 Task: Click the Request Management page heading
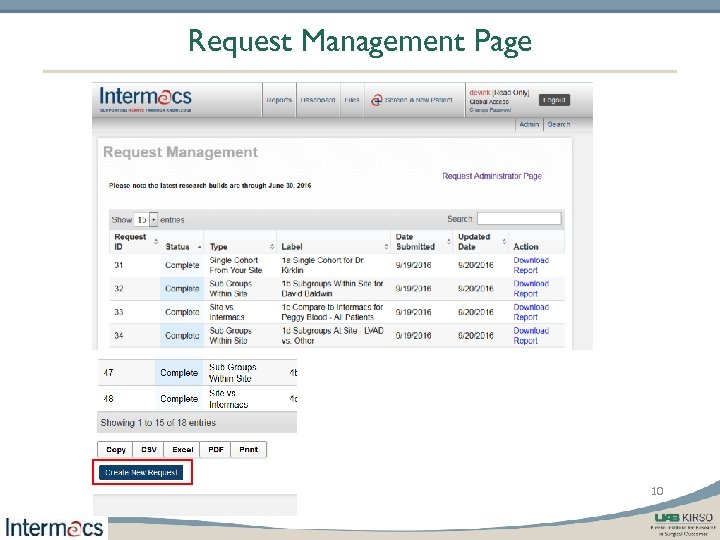(x=180, y=152)
